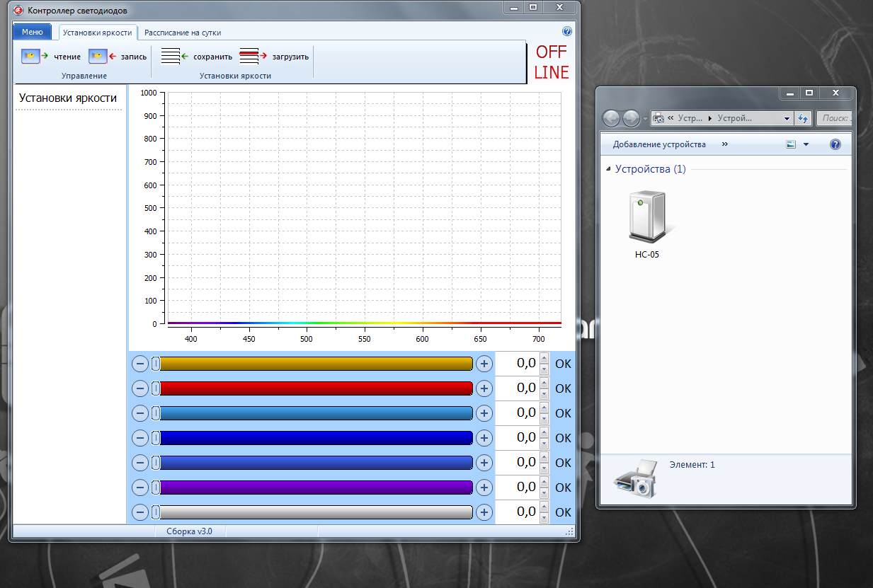Click Forward arrow in devices window

tap(630, 119)
